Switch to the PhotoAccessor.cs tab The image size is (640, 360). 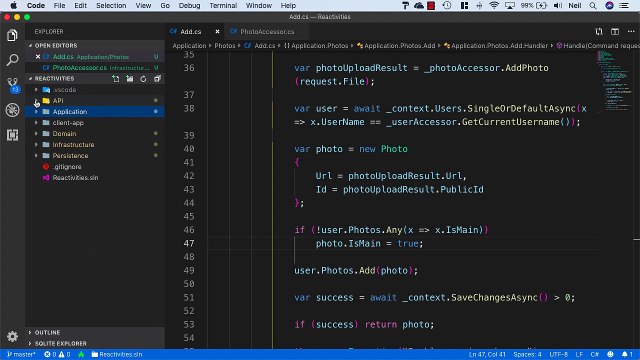(266, 31)
